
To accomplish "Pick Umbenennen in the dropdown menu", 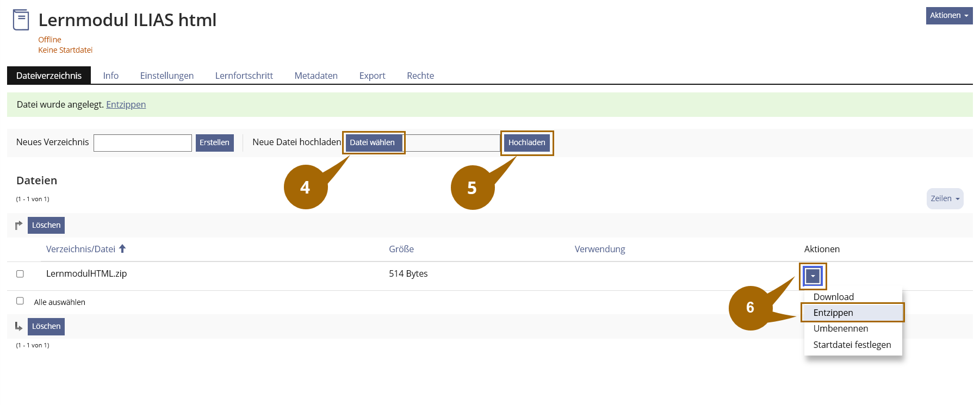I will point(840,328).
